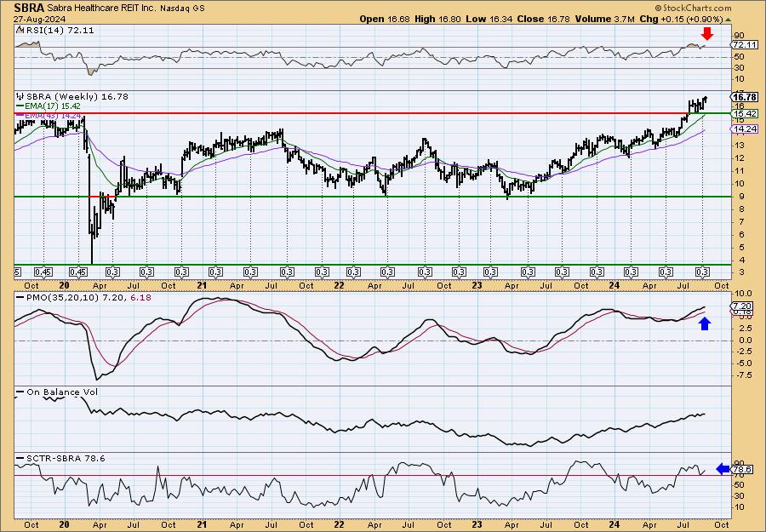The image size is (766, 532).
Task: Click the 14.24 EMA tag on price axis
Action: [x=745, y=129]
